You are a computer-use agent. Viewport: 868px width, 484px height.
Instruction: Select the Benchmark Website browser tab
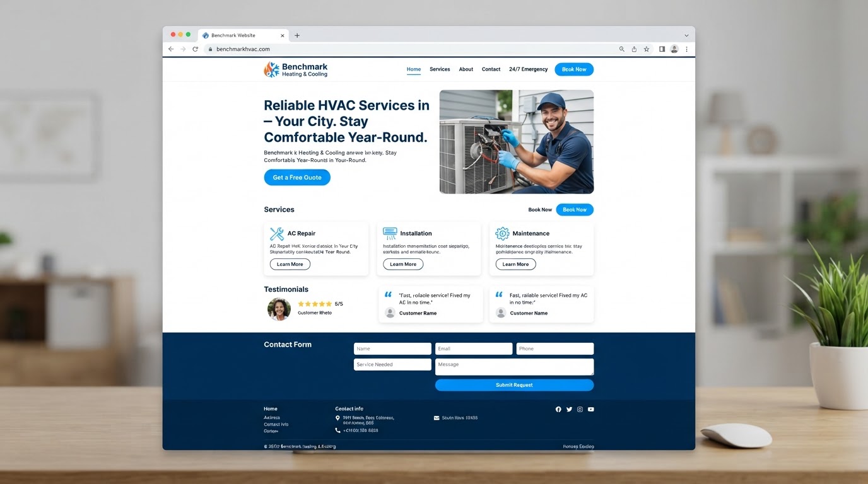pyautogui.click(x=243, y=35)
